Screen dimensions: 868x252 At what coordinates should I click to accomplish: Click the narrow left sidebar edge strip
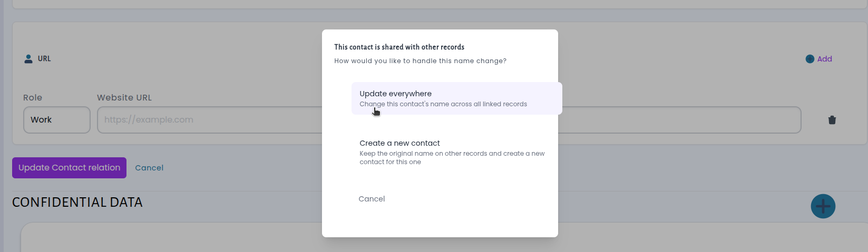[x=2, y=126]
